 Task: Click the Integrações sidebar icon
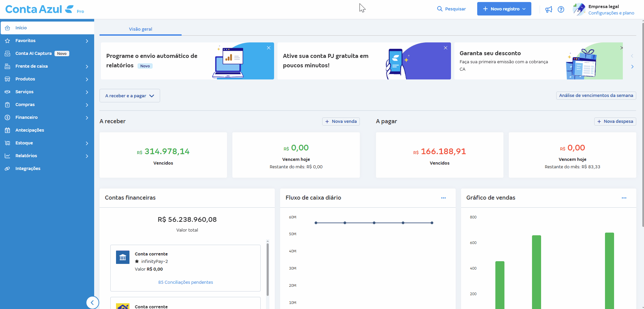(x=7, y=168)
